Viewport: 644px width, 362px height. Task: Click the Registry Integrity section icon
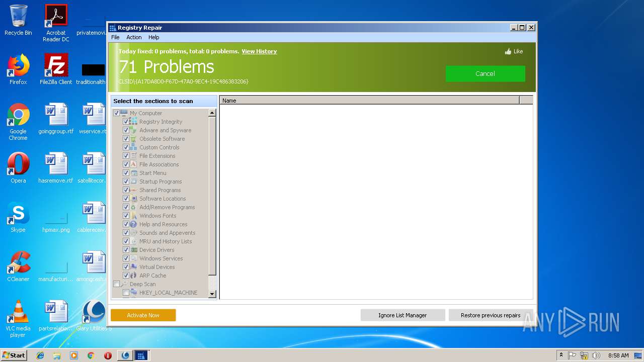tap(134, 122)
